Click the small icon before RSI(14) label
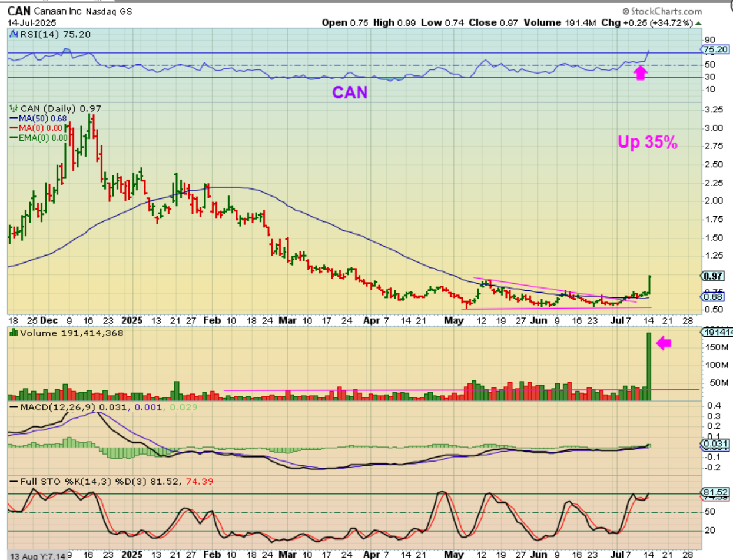This screenshot has height=560, width=733. point(14,34)
